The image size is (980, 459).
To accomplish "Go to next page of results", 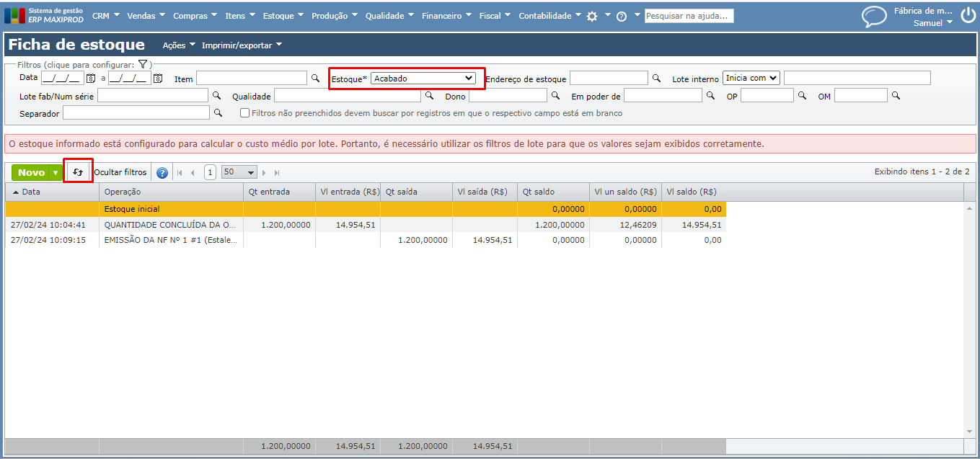I will [265, 173].
